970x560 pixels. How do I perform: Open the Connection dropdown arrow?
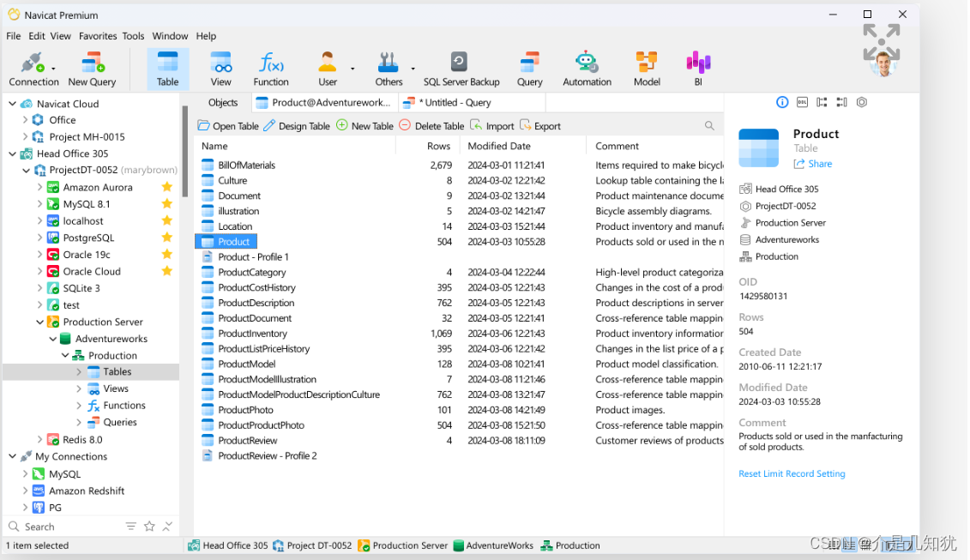click(x=53, y=69)
